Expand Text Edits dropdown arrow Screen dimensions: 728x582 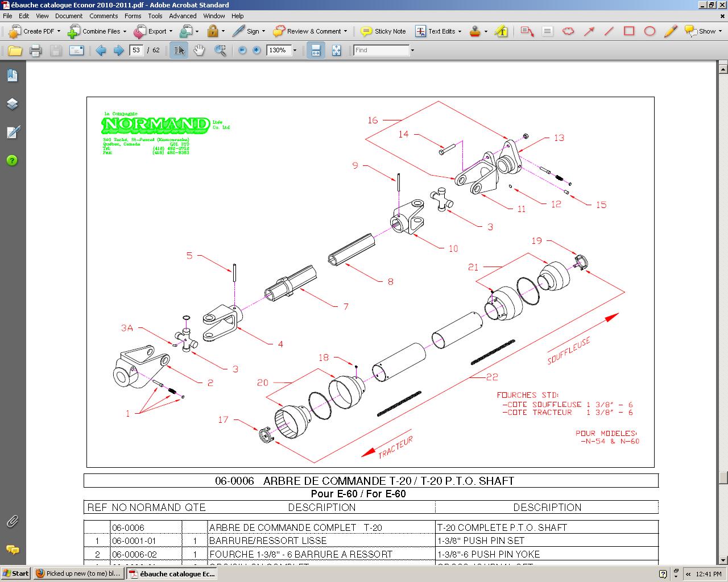460,32
